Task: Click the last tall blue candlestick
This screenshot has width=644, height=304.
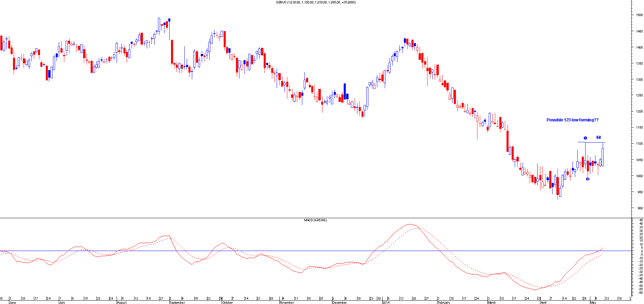Action: 602,157
